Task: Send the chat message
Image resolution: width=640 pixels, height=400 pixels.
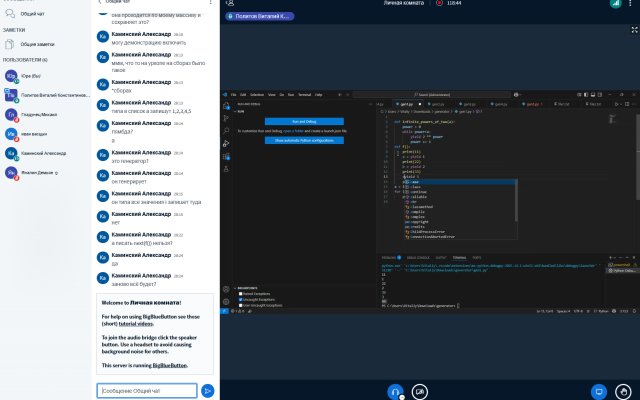Action: click(207, 391)
